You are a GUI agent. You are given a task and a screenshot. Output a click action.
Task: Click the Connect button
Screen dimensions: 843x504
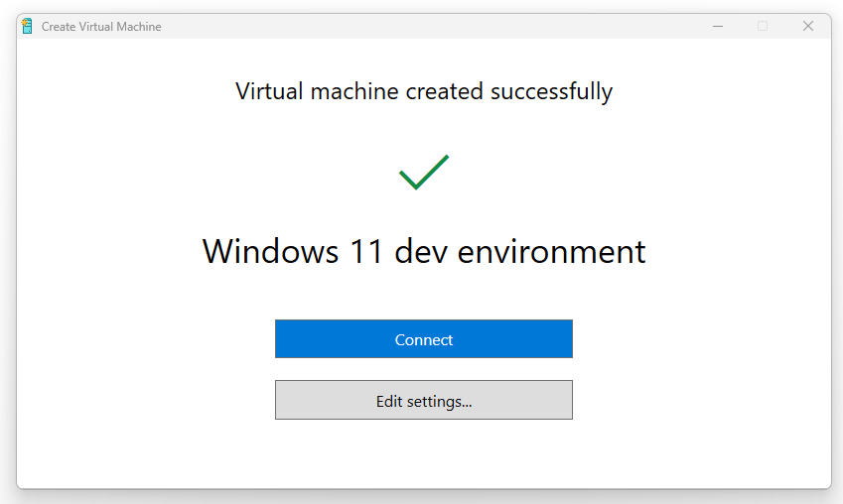pos(424,339)
